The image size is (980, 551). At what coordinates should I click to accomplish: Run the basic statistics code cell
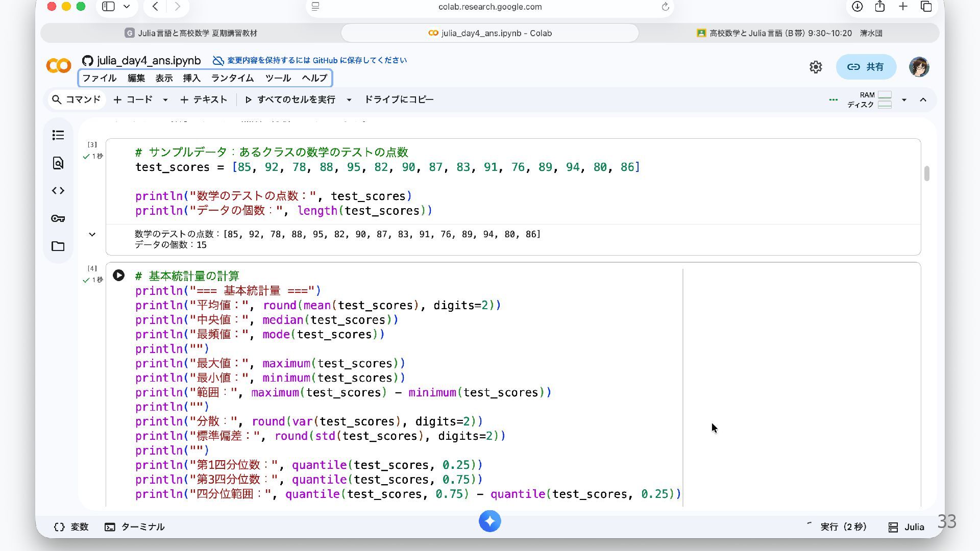point(118,275)
